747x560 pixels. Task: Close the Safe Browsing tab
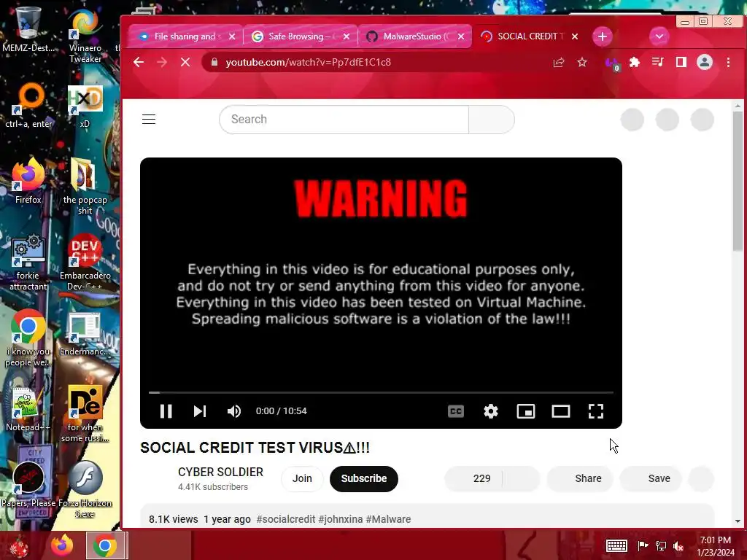click(x=347, y=36)
